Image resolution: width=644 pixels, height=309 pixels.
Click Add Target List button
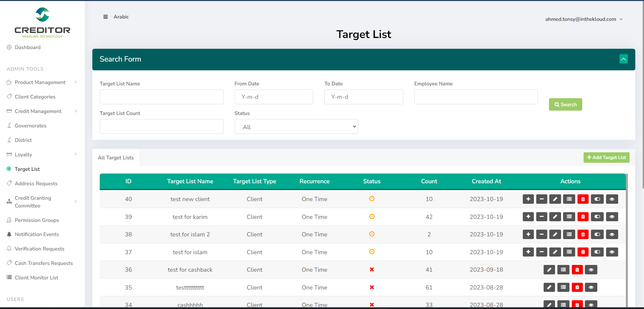click(x=606, y=157)
